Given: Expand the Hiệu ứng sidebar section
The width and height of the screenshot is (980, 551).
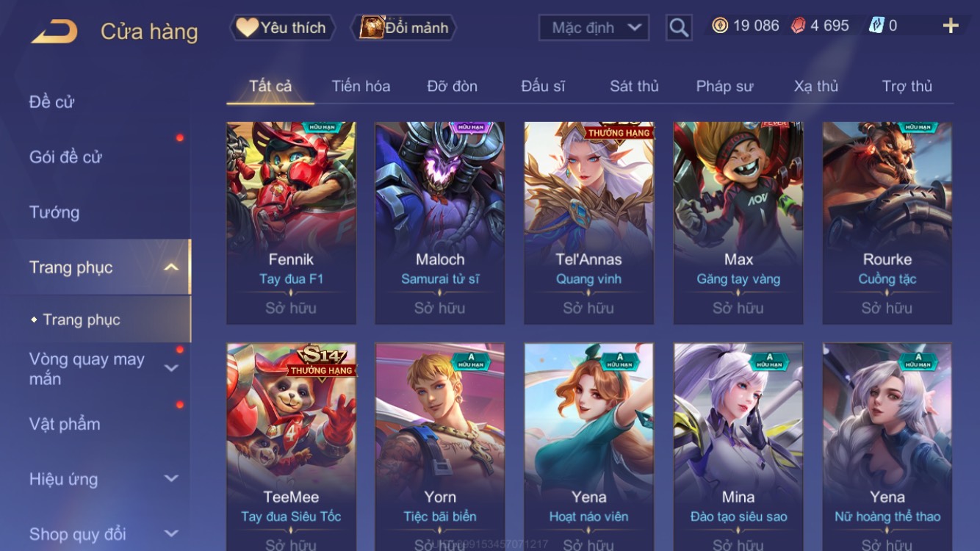Looking at the screenshot, I should pos(171,479).
